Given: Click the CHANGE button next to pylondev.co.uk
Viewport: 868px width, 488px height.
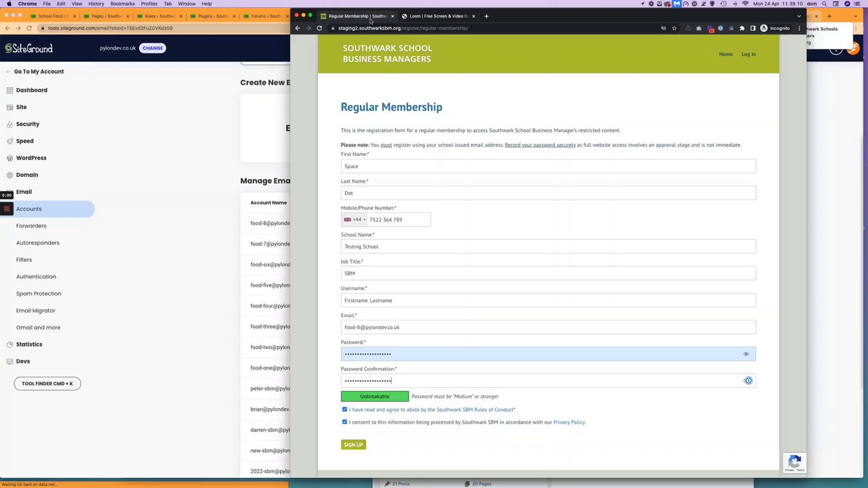Looking at the screenshot, I should pyautogui.click(x=153, y=48).
